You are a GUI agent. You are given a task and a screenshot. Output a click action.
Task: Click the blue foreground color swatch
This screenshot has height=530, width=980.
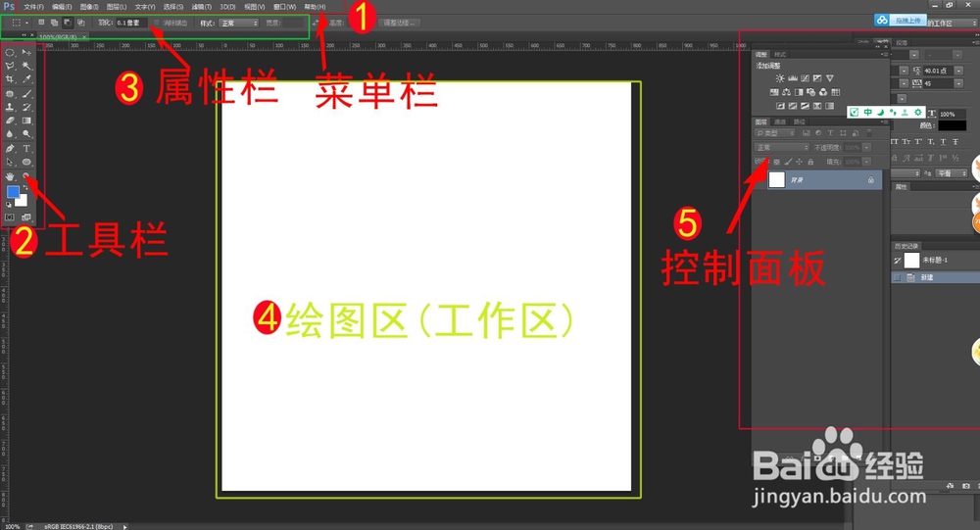(x=13, y=192)
